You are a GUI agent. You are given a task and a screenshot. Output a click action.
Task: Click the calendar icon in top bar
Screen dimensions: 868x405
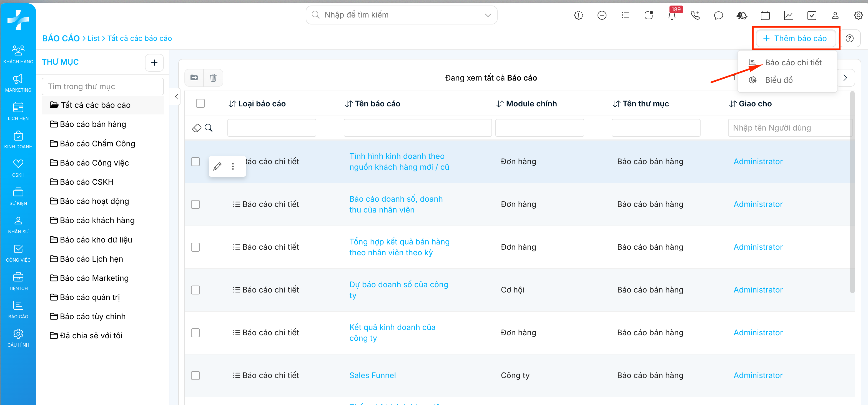(765, 16)
